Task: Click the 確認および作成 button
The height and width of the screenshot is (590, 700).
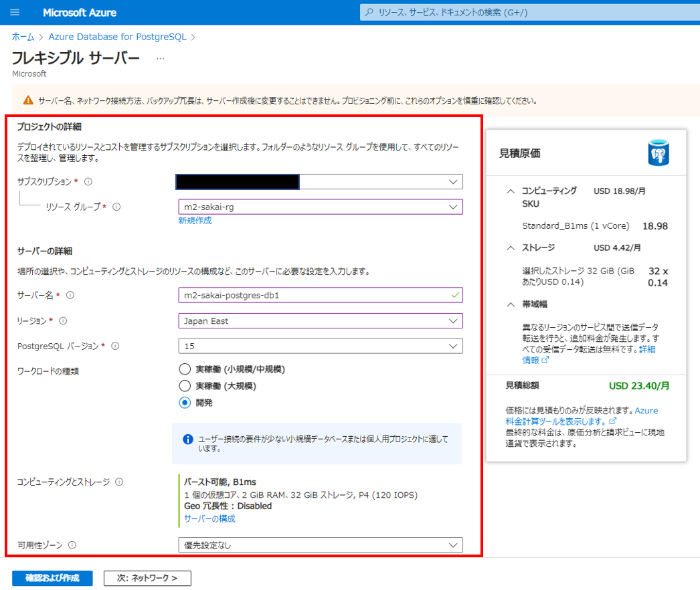Action: click(52, 578)
